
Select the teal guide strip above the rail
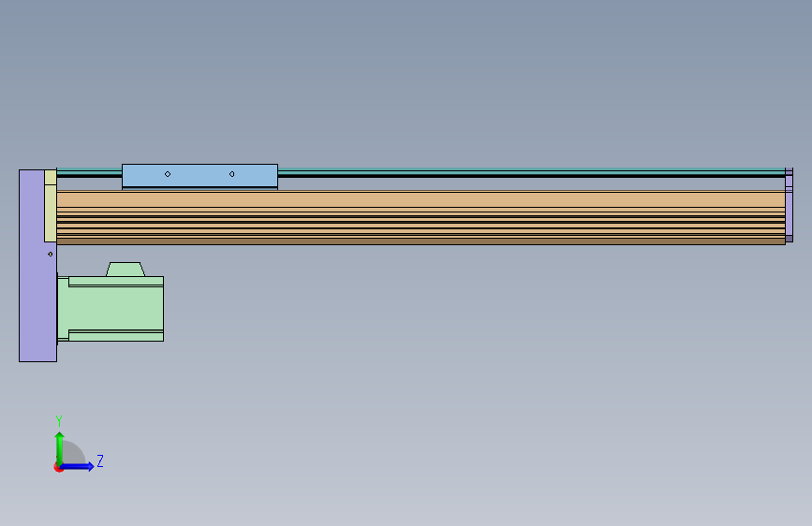pos(531,171)
